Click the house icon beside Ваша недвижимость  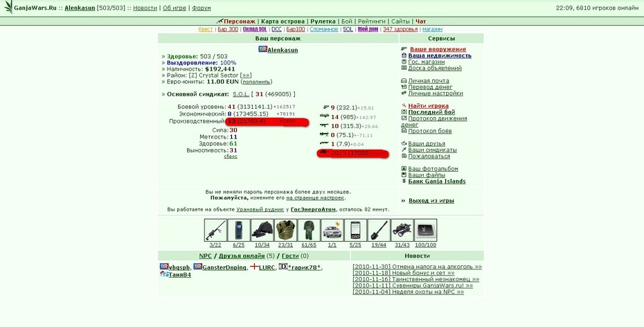404,55
